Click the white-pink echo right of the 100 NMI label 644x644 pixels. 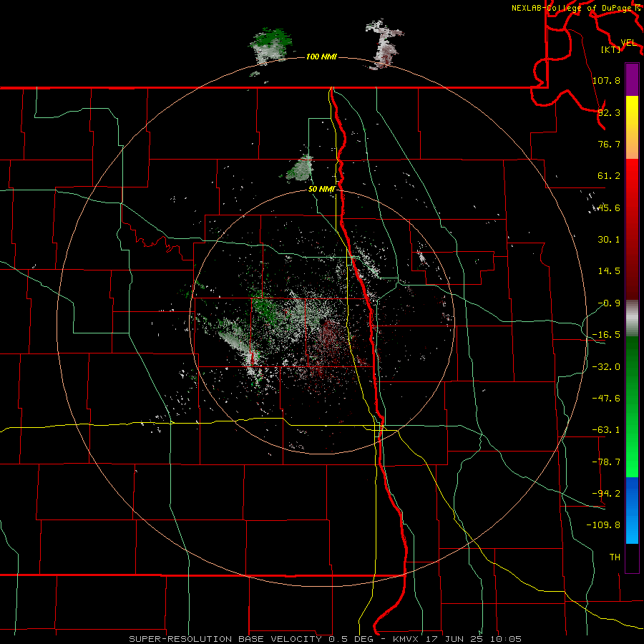click(384, 44)
